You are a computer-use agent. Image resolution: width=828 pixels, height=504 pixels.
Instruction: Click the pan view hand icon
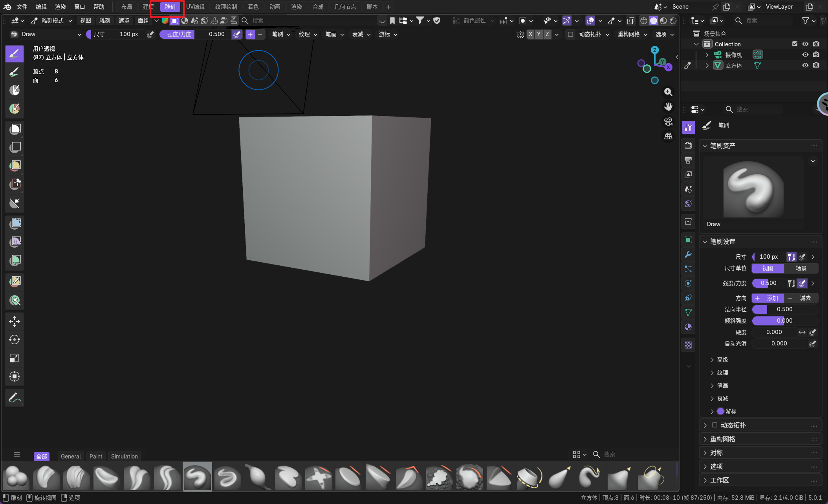668,107
